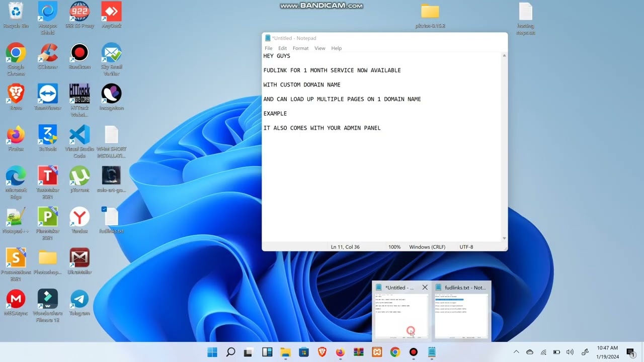Open File Explorer from the taskbar

[285, 352]
